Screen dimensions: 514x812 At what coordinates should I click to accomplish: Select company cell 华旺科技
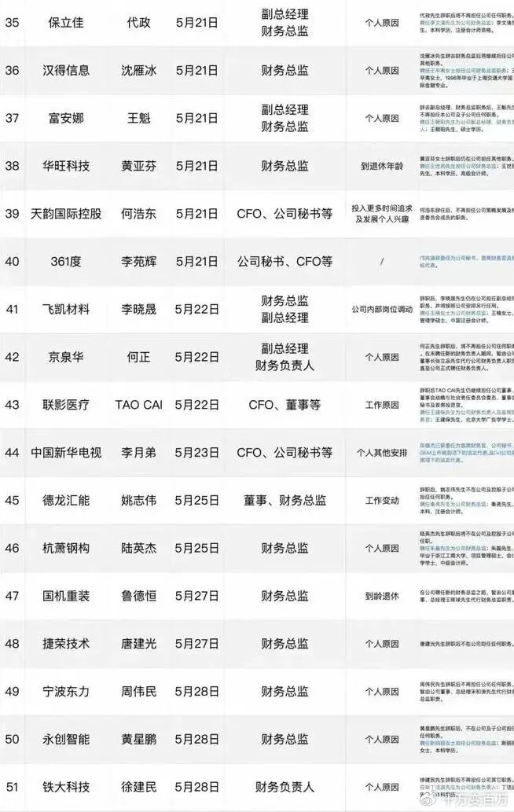point(66,166)
